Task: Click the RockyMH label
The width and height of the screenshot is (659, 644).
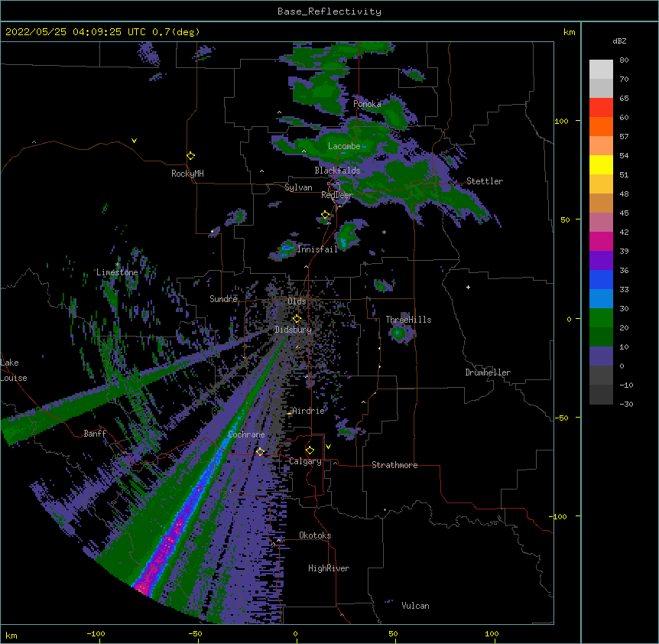Action: 187,174
